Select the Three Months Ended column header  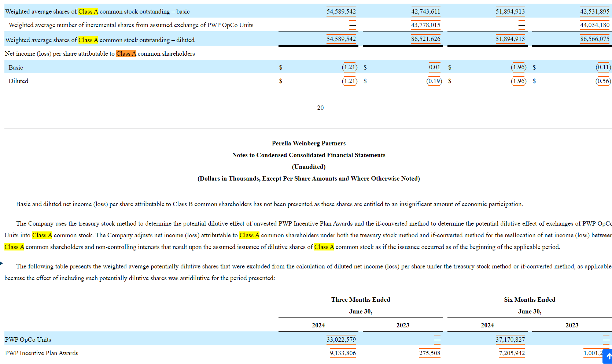[x=361, y=300]
